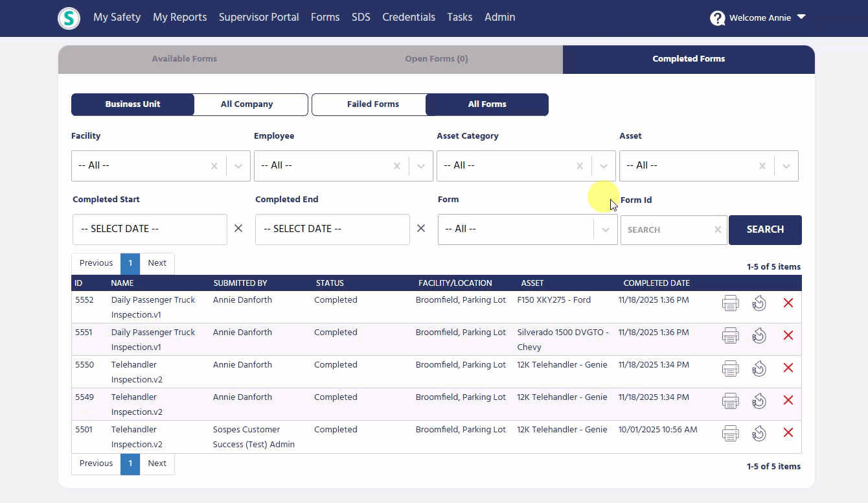Screen dimensions: 868x503
Task: Click the help question mark icon
Action: (718, 18)
